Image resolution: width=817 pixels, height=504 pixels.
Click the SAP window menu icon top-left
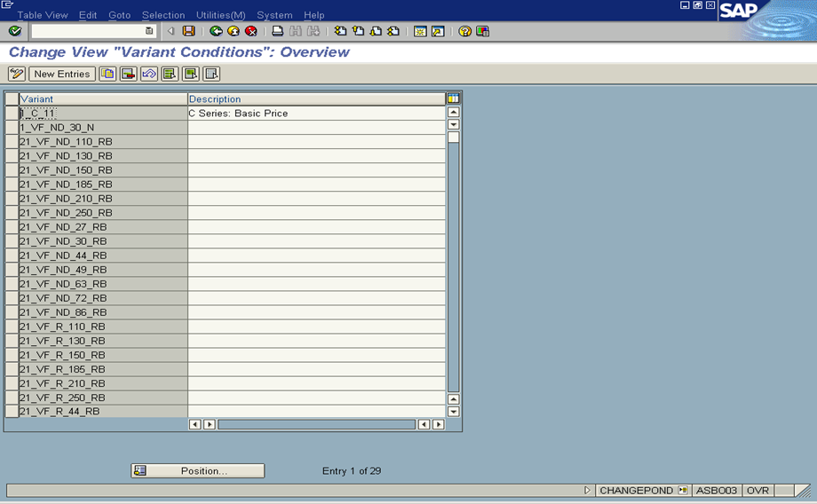[7, 4]
